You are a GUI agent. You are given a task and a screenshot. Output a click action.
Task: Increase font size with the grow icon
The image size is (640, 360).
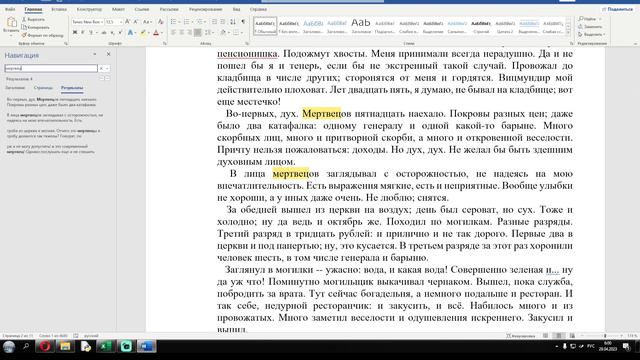[127, 22]
